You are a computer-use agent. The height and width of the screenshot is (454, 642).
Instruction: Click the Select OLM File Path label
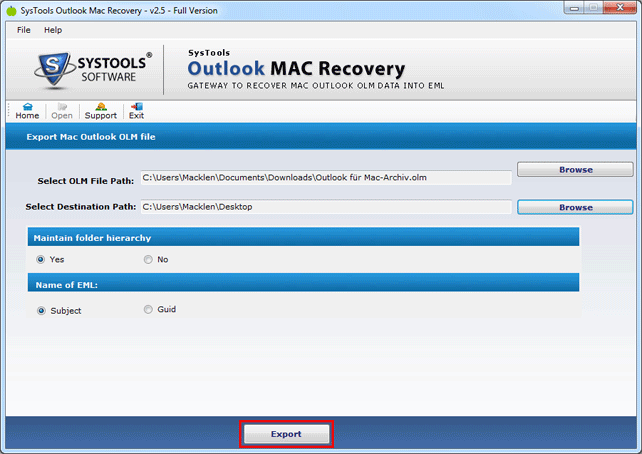point(86,181)
